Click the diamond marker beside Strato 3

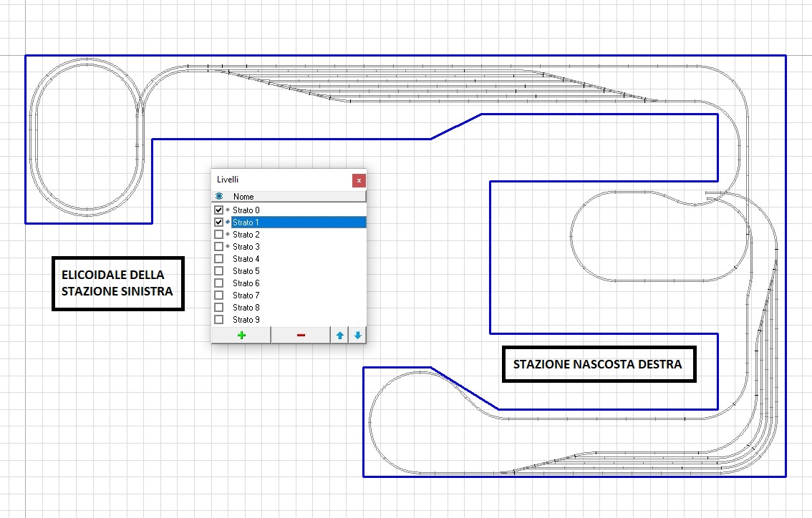(228, 246)
